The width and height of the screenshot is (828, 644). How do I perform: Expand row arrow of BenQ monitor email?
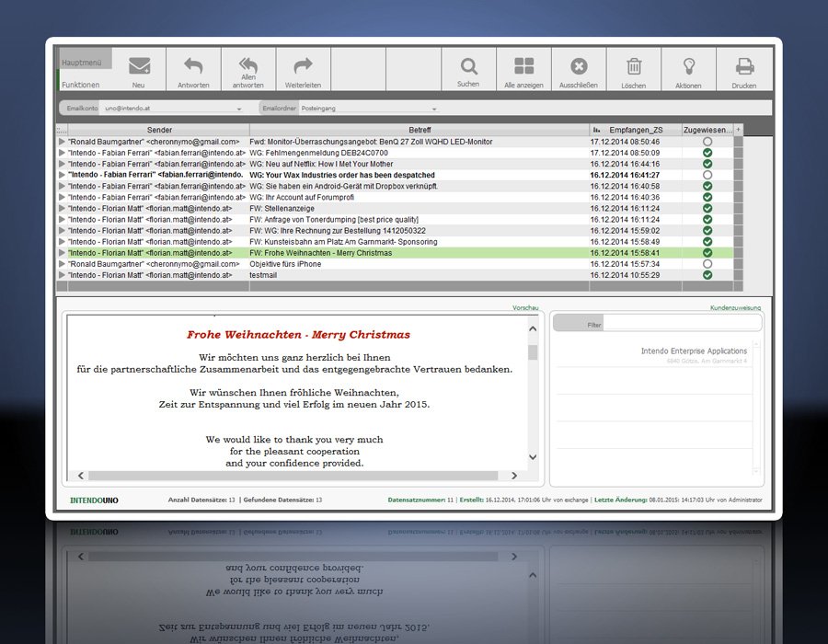pos(62,142)
